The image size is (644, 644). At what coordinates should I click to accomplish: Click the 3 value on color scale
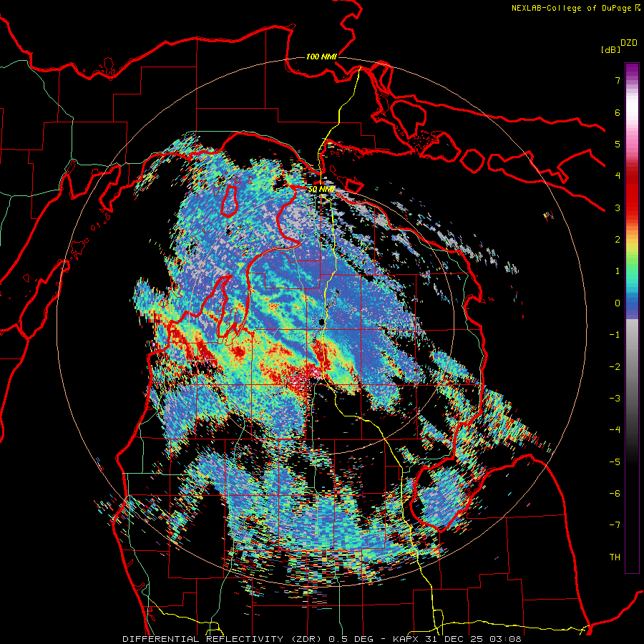618,208
